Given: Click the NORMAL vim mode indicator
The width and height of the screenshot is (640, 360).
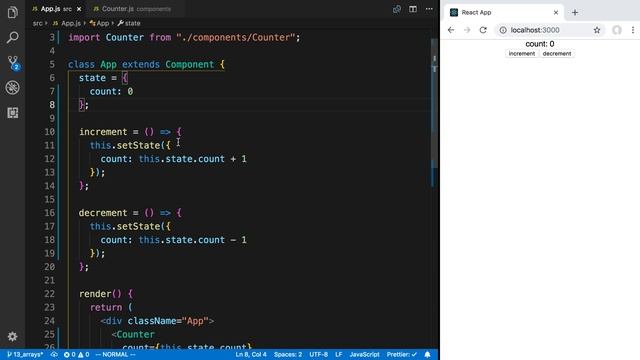Looking at the screenshot, I should tap(116, 354).
